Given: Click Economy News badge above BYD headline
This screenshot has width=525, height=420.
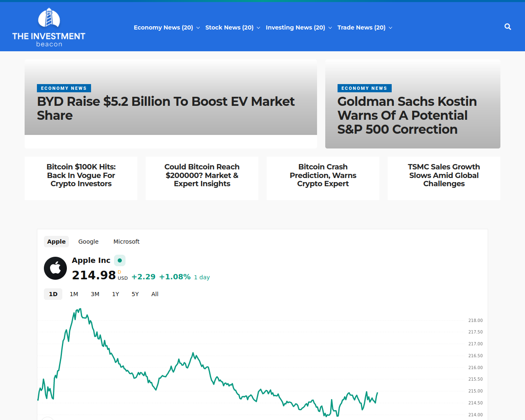Looking at the screenshot, I should [64, 88].
